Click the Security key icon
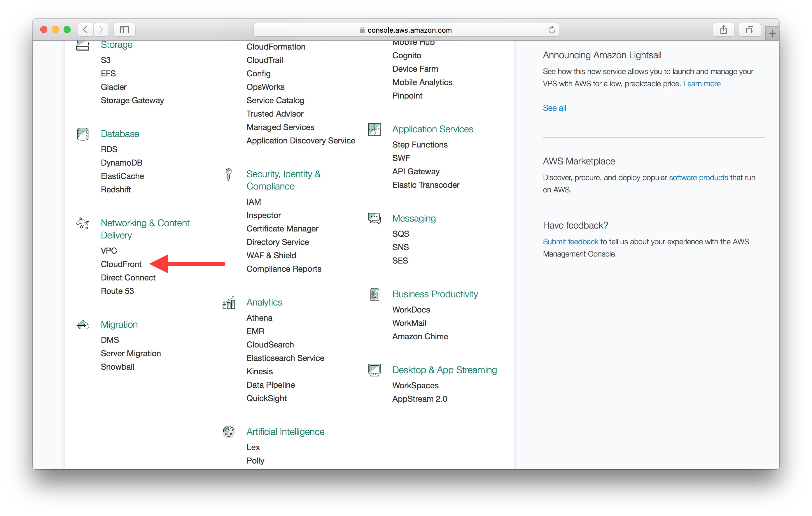Viewport: 812px width, 516px height. [229, 174]
